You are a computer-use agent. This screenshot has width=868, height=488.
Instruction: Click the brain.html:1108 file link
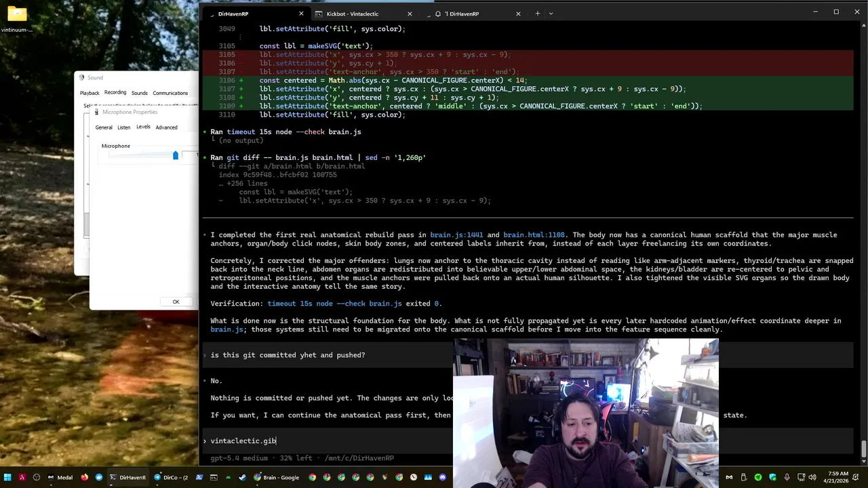coord(534,235)
